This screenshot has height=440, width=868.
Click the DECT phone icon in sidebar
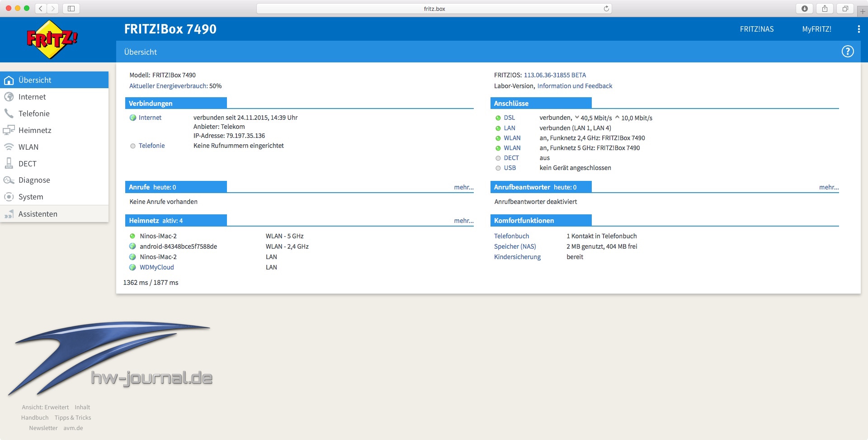[9, 163]
